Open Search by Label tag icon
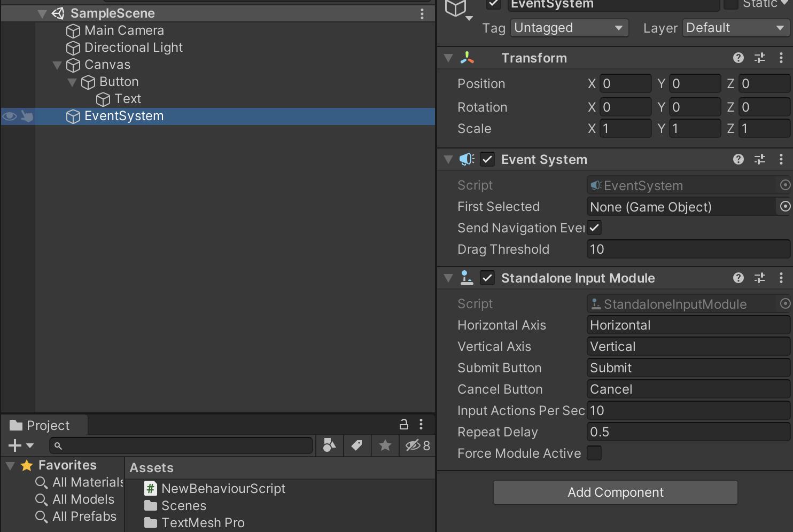This screenshot has width=793, height=532. (357, 445)
